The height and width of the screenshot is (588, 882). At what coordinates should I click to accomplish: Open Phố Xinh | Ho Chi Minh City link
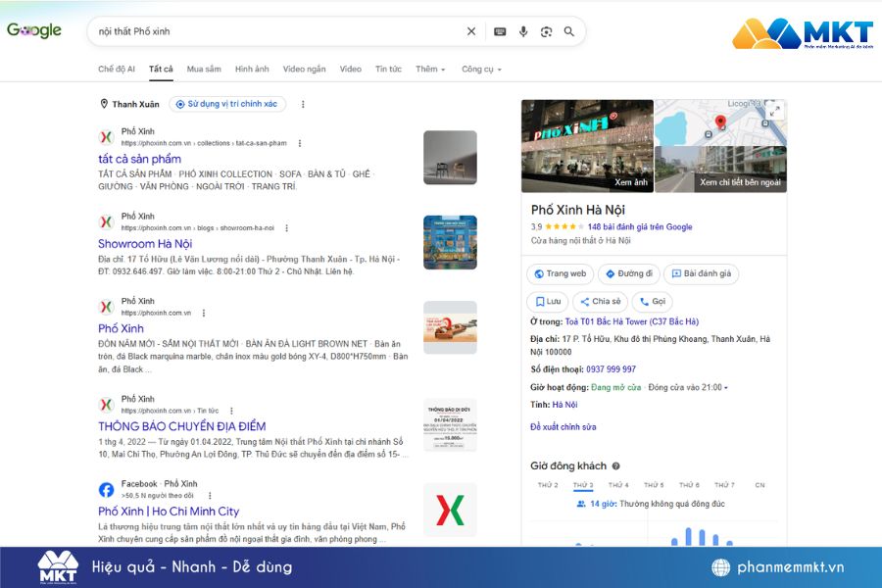(x=169, y=512)
